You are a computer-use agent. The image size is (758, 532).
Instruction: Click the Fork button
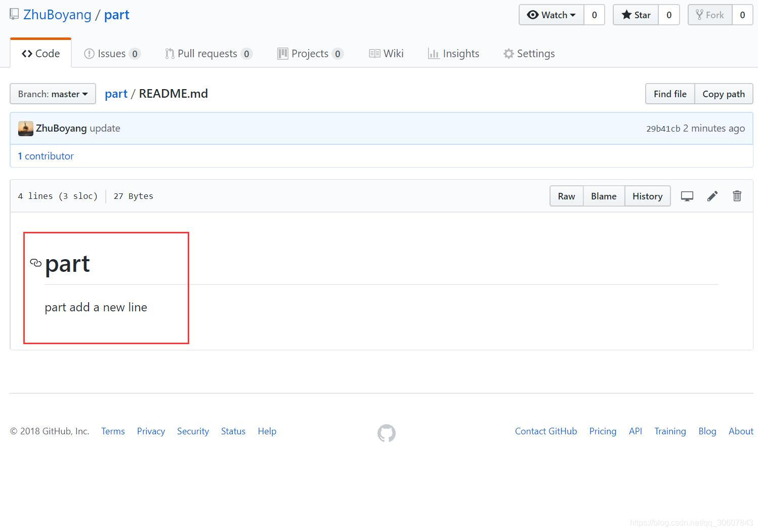[710, 15]
